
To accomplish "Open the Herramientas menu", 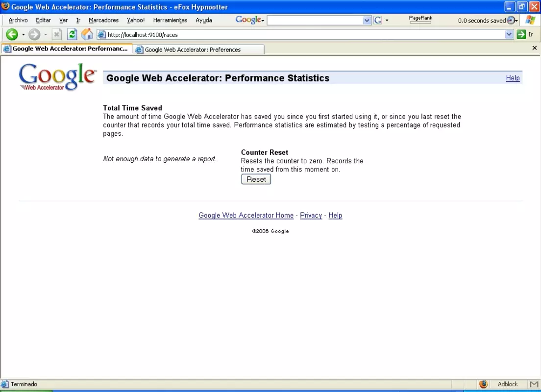I will coord(170,20).
